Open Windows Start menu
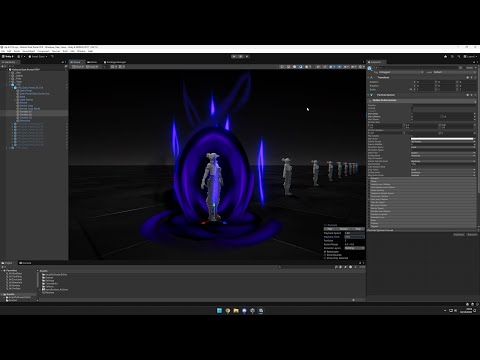The image size is (480, 360). pyautogui.click(x=219, y=311)
